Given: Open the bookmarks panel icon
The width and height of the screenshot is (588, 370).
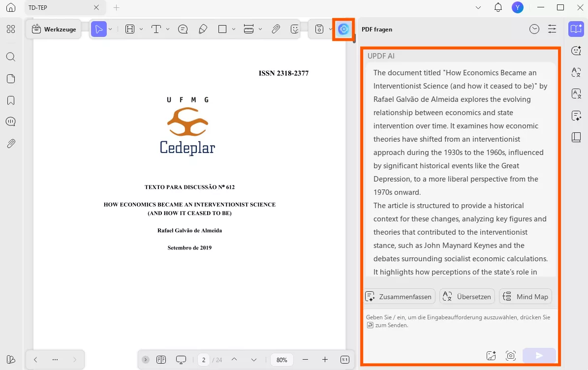Looking at the screenshot, I should click(11, 100).
